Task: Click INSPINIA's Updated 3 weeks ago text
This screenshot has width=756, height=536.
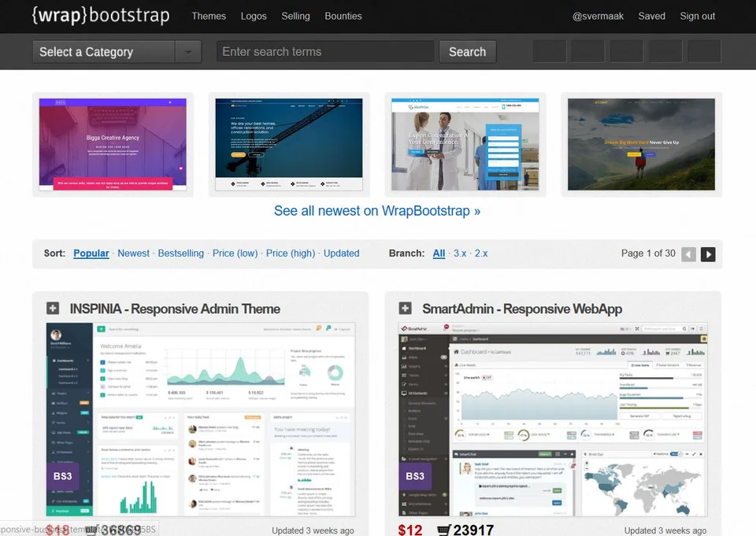Action: 313,530
